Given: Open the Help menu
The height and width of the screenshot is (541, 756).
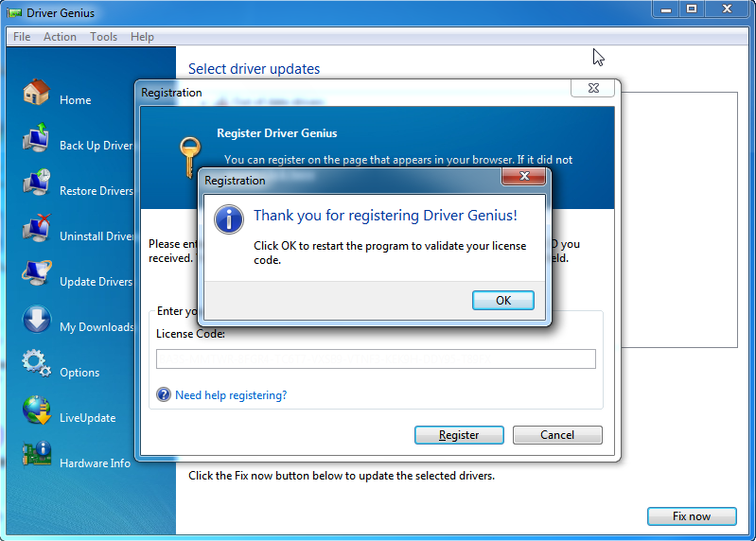Looking at the screenshot, I should pos(142,37).
